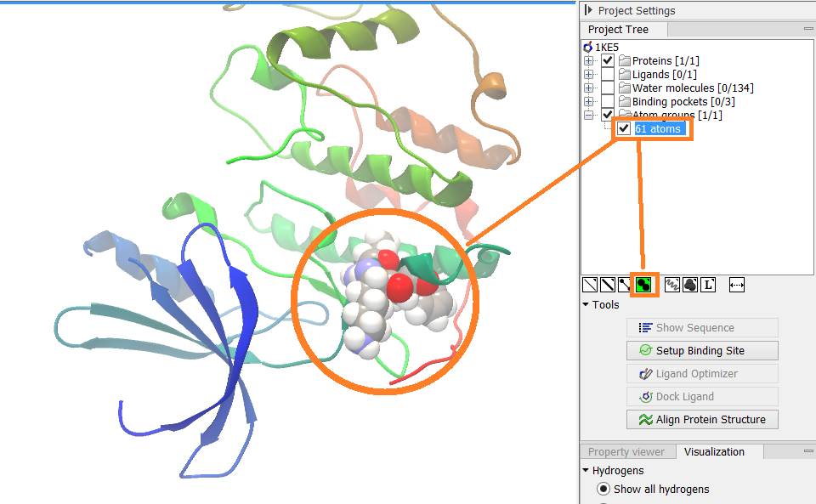
Task: Collapse the Hydrogens section header
Action: click(585, 470)
